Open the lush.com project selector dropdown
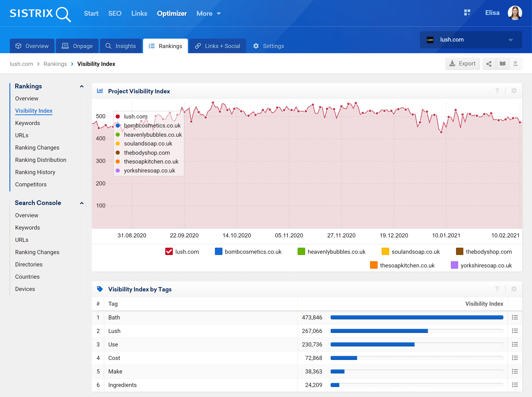 [471, 40]
